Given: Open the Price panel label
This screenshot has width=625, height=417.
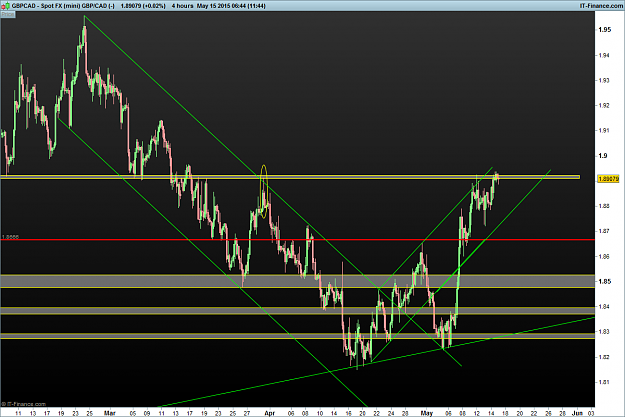Looking at the screenshot, I should pos(8,14).
